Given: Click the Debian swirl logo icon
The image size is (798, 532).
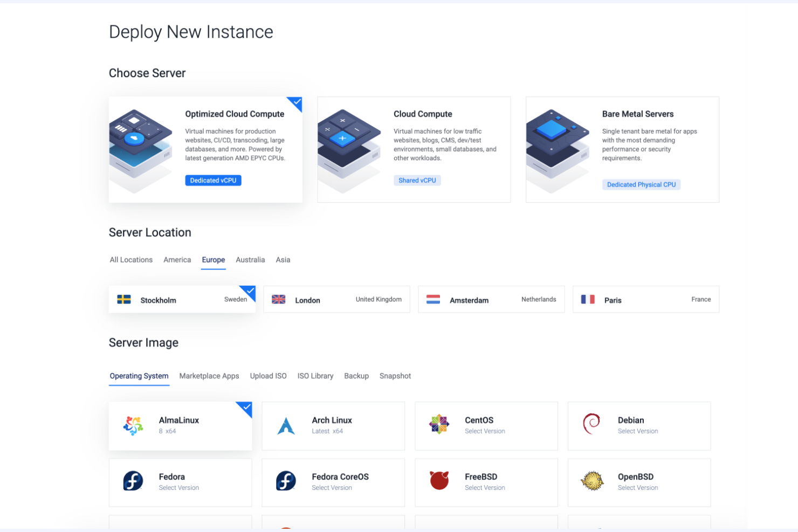Looking at the screenshot, I should (592, 425).
